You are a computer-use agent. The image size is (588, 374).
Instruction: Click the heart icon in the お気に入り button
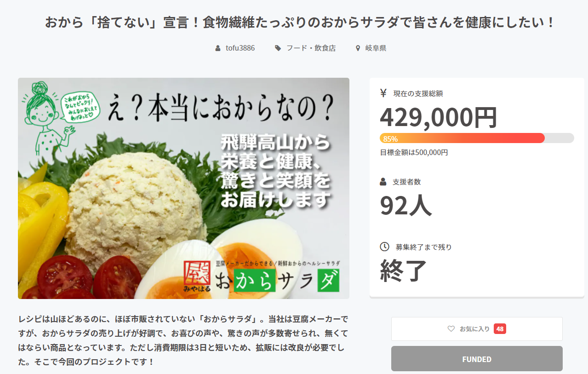451,329
